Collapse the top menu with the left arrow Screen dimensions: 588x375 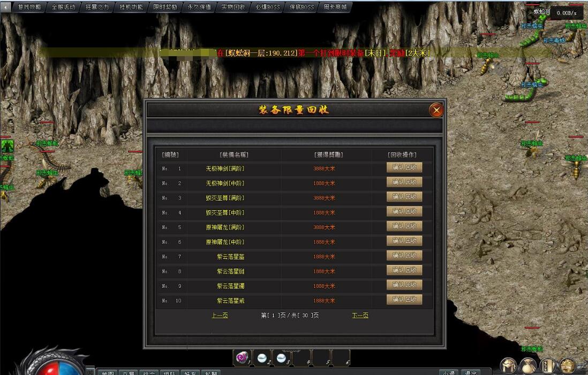point(5,7)
